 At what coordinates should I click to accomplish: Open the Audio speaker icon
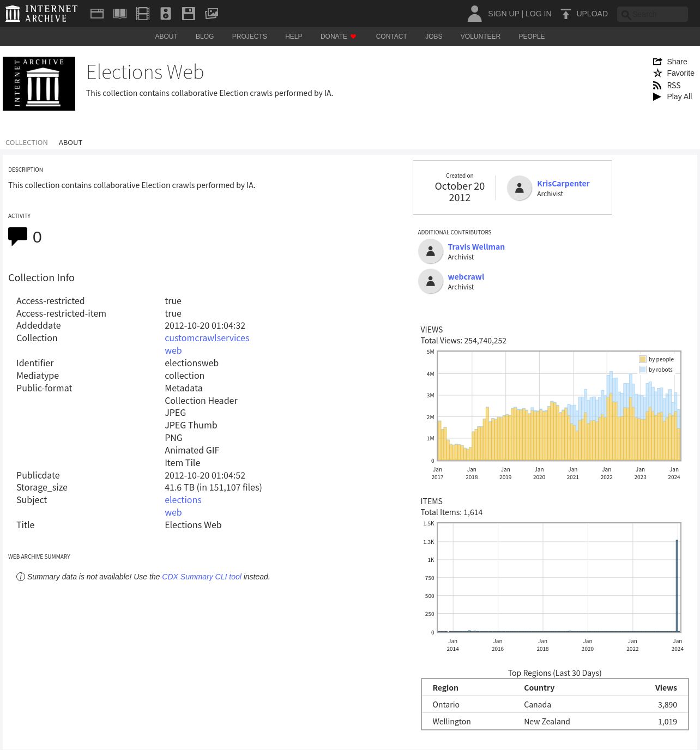coord(166,14)
